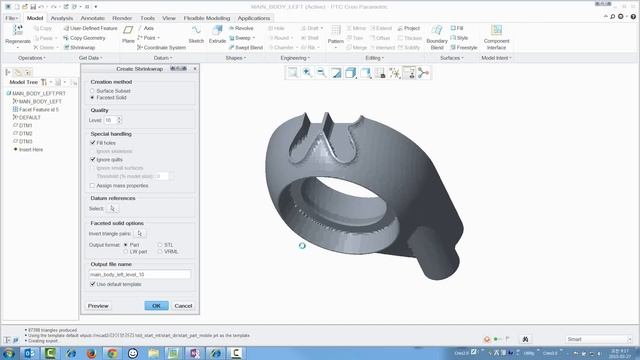Click the Axis datum tool
Viewport: 640px width, 360px height.
(146, 28)
